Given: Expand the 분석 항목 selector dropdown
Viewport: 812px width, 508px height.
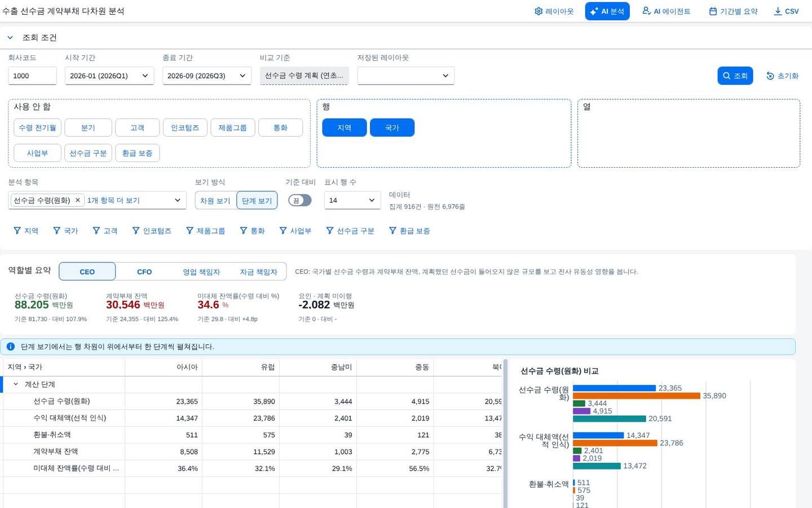Looking at the screenshot, I should (x=177, y=200).
